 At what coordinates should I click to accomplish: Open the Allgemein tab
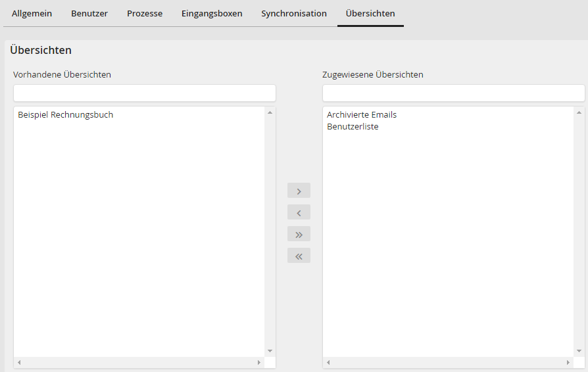32,13
